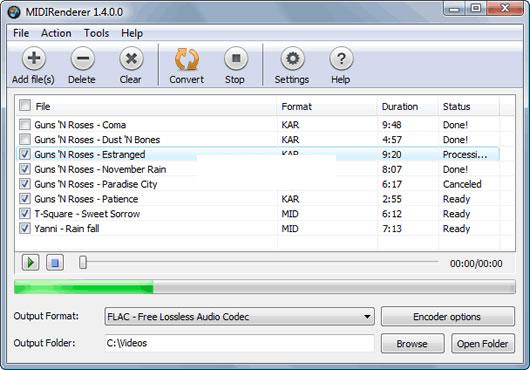Screen dimensions: 530x370
Task: Sort by the Status column header
Action: (457, 106)
